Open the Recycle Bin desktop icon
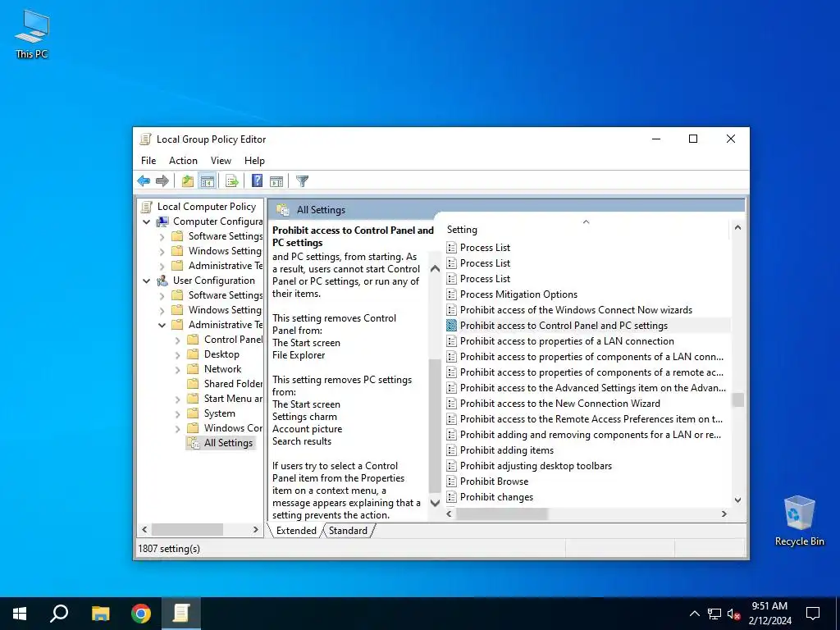The image size is (840, 630). point(799,521)
